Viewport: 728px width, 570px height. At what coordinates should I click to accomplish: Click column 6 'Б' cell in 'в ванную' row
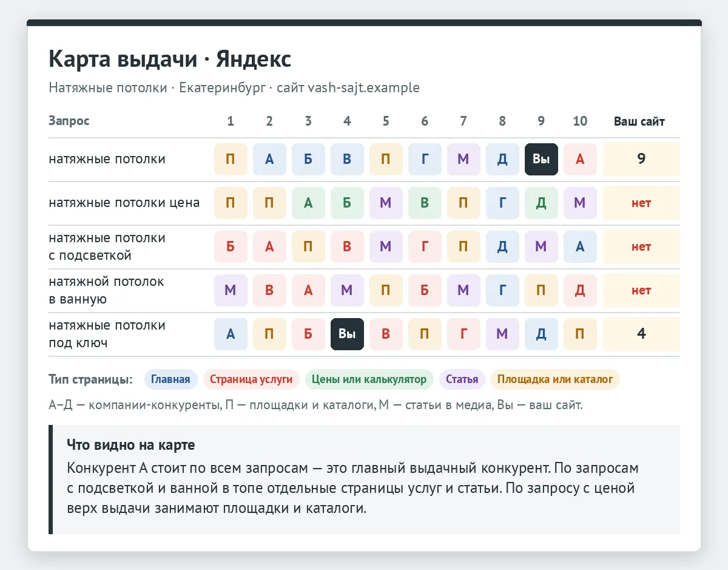coord(425,291)
